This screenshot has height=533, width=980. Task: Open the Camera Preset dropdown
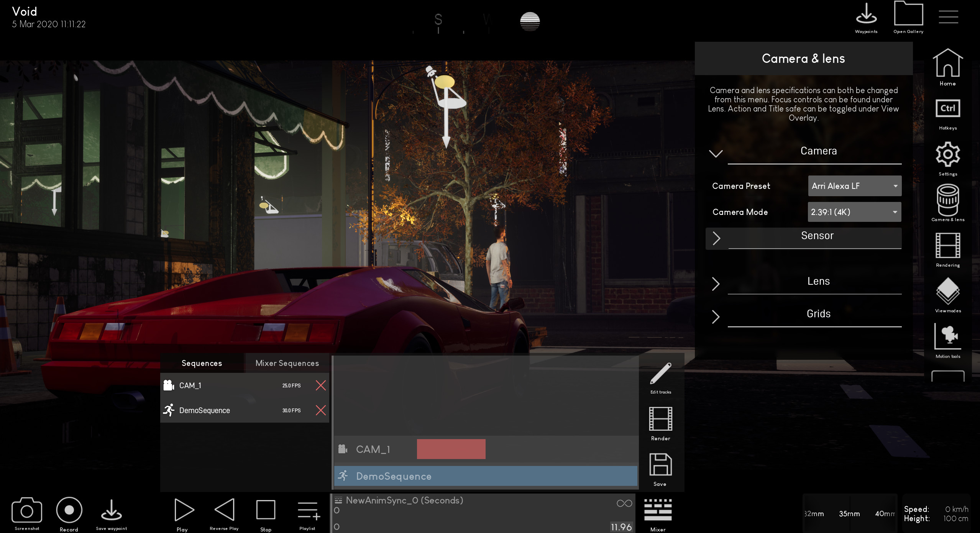pos(854,186)
